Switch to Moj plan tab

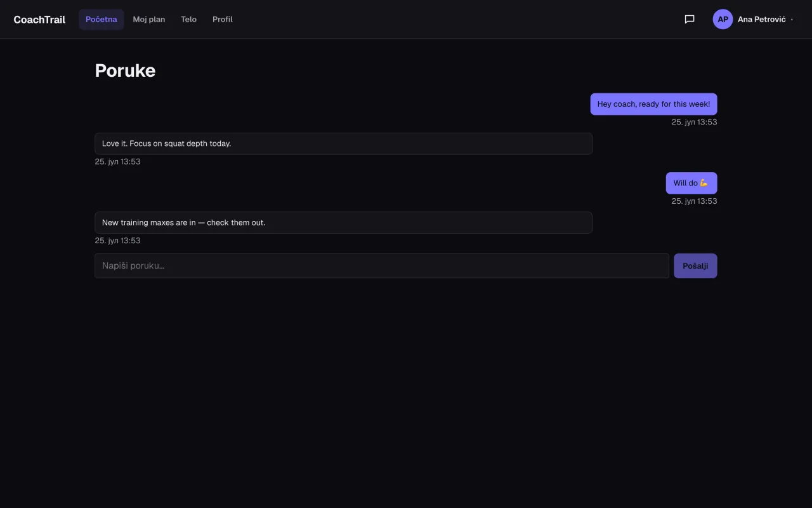[x=149, y=19]
